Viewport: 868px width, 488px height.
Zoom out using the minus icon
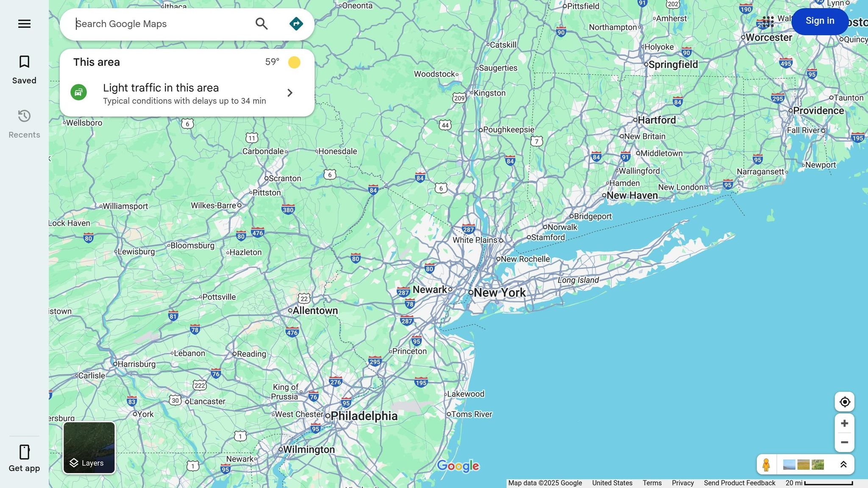pyautogui.click(x=844, y=442)
